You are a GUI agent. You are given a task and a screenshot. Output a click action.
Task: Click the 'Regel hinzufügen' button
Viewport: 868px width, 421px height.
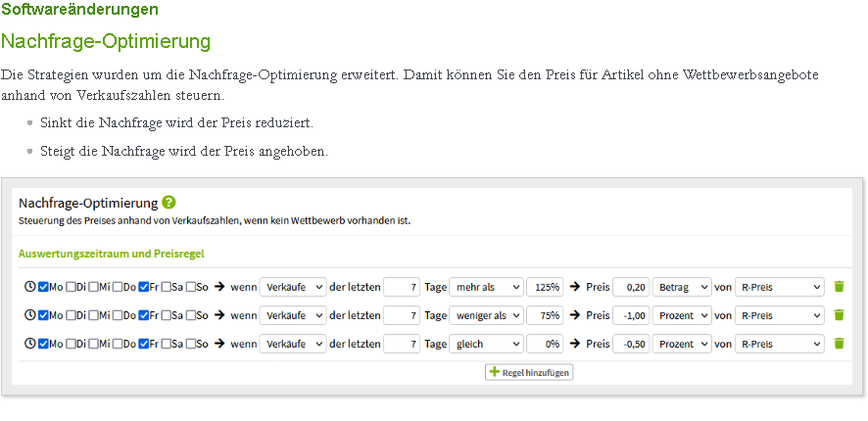pyautogui.click(x=529, y=372)
